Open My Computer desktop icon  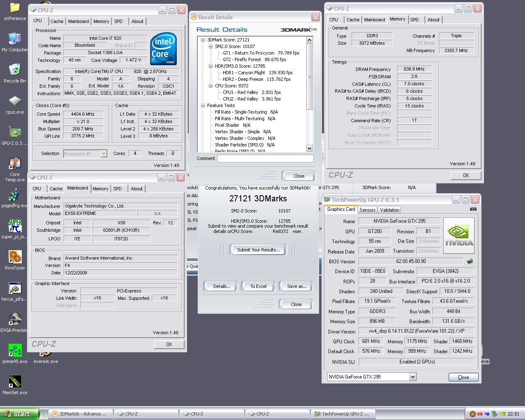pos(15,43)
